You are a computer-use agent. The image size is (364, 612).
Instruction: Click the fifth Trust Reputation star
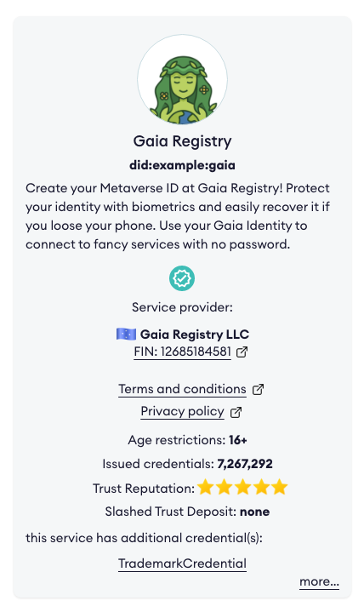click(279, 488)
